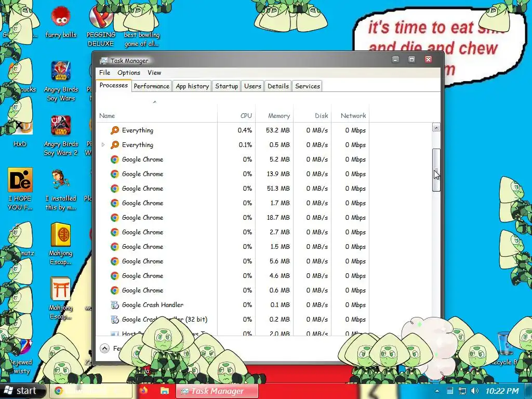Collapse Task Manager with the Fewer details chevron

tap(104, 349)
